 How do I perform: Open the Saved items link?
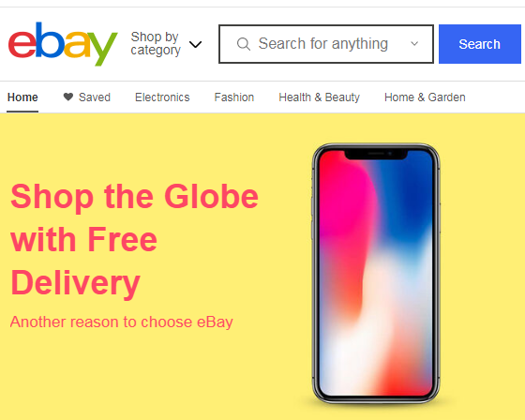(95, 97)
